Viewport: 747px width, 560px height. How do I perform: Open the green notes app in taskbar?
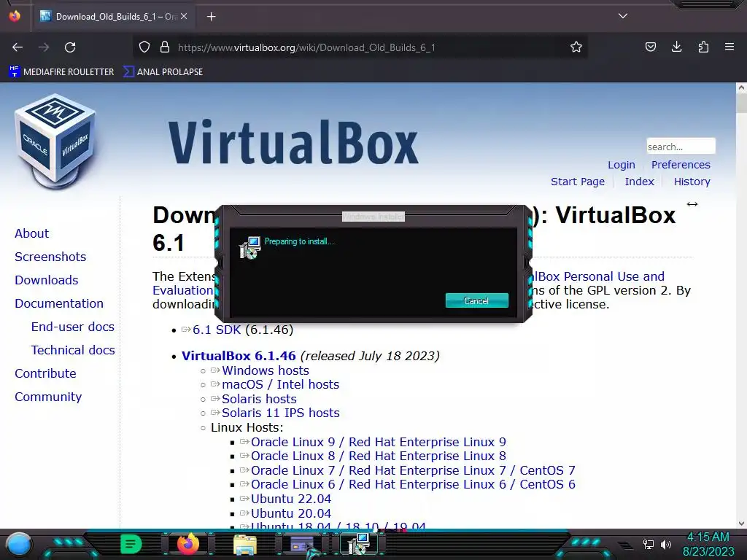click(131, 544)
